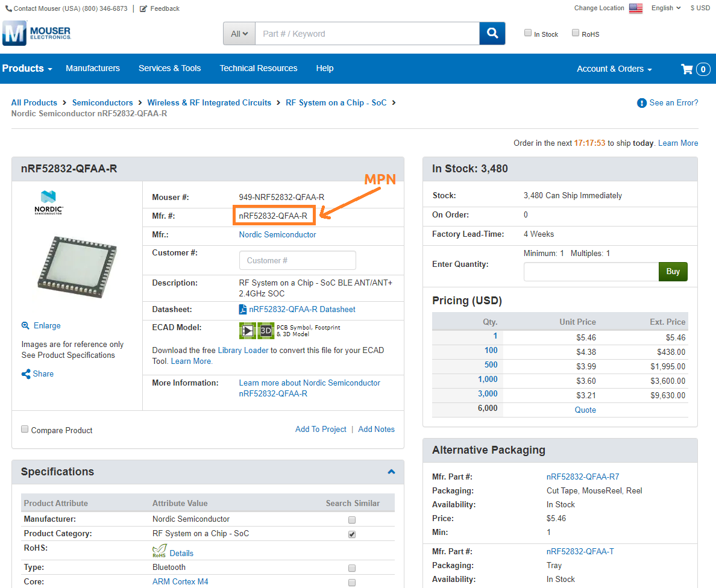
Task: Click the ECAD PCB symbol icon
Action: coord(248,331)
